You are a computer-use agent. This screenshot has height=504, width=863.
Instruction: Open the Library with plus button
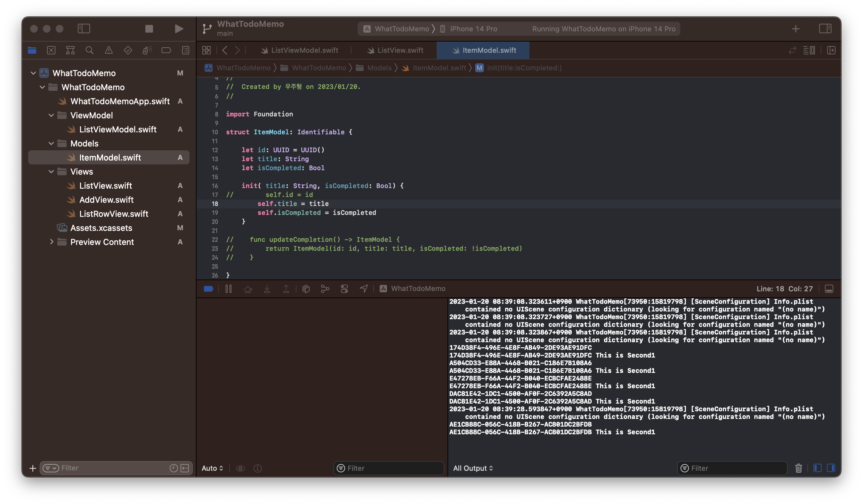coord(795,29)
